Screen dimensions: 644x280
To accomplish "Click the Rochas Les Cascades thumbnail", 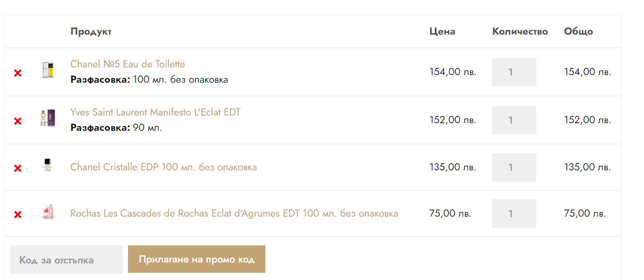I will [x=47, y=212].
